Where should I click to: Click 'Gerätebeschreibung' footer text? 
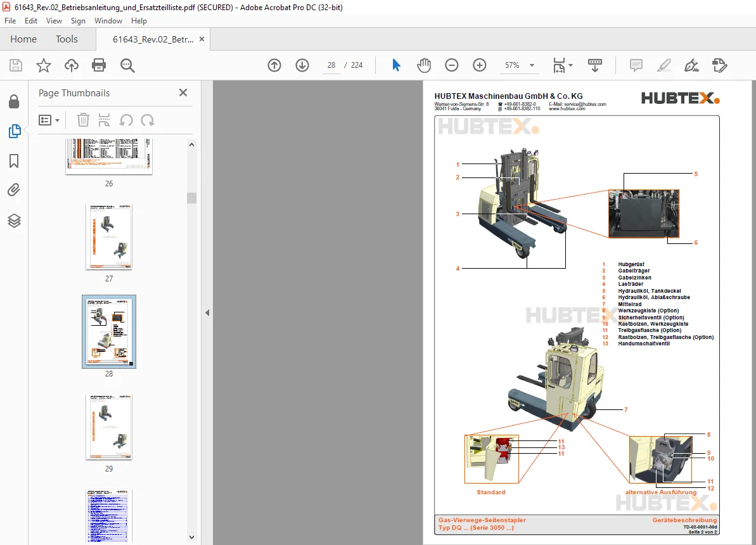coord(684,520)
